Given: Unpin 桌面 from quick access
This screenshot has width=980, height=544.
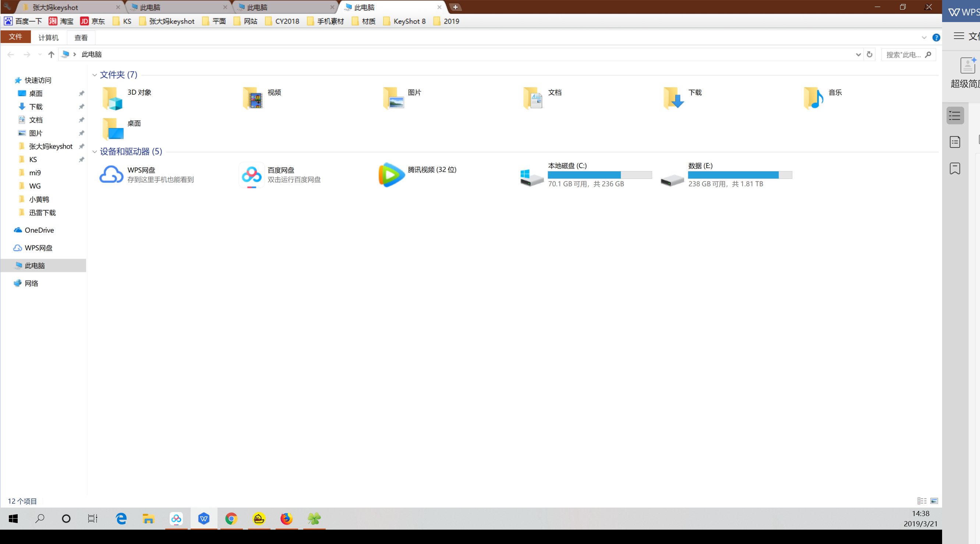Looking at the screenshot, I should pyautogui.click(x=81, y=93).
